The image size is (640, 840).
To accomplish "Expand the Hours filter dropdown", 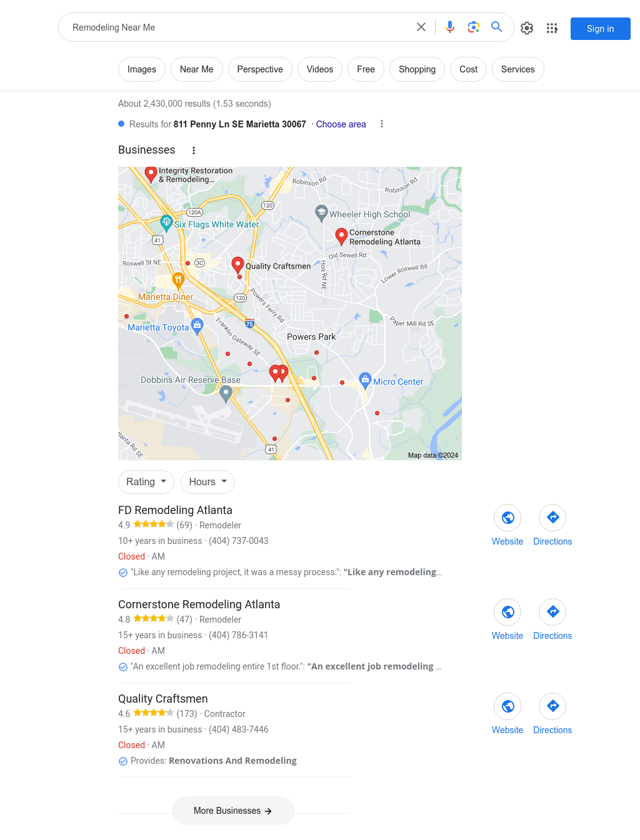I will [x=208, y=482].
